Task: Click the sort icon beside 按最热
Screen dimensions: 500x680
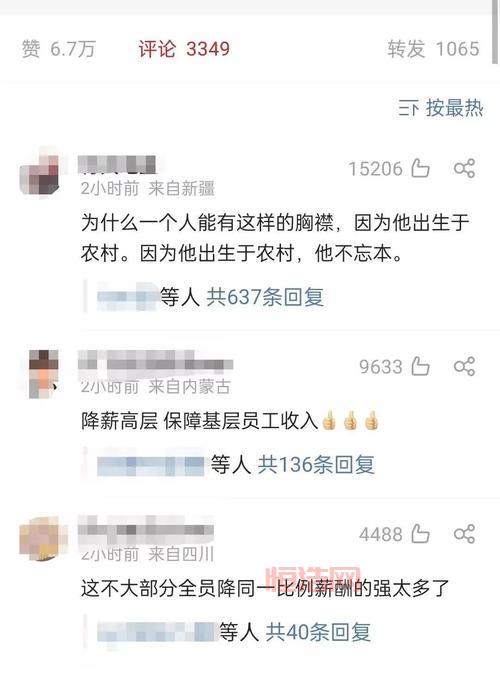Action: point(408,108)
